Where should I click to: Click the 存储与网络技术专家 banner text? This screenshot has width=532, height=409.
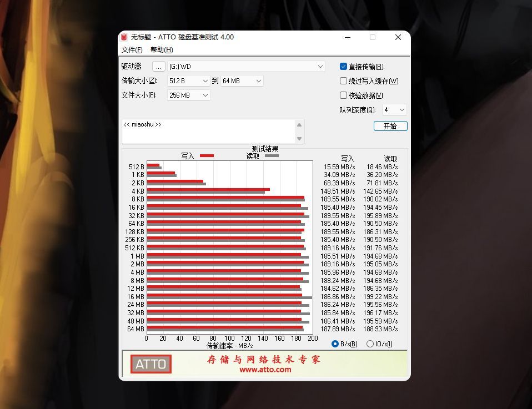tap(264, 359)
